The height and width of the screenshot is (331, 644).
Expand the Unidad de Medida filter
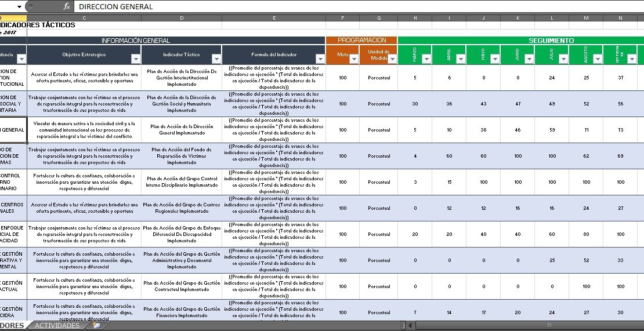point(392,59)
